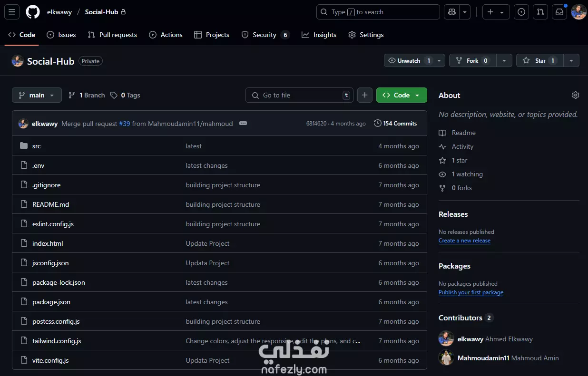This screenshot has height=376, width=588.
Task: Star the Social-Hub repository
Action: 540,60
